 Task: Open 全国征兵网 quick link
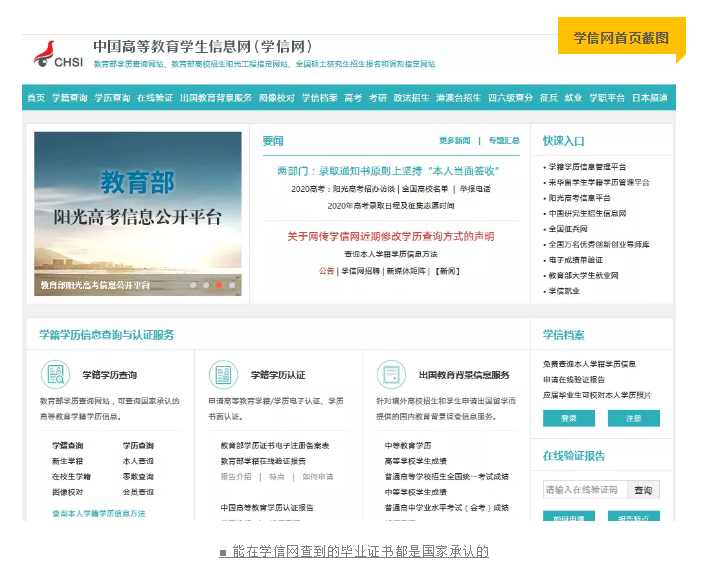[568, 229]
